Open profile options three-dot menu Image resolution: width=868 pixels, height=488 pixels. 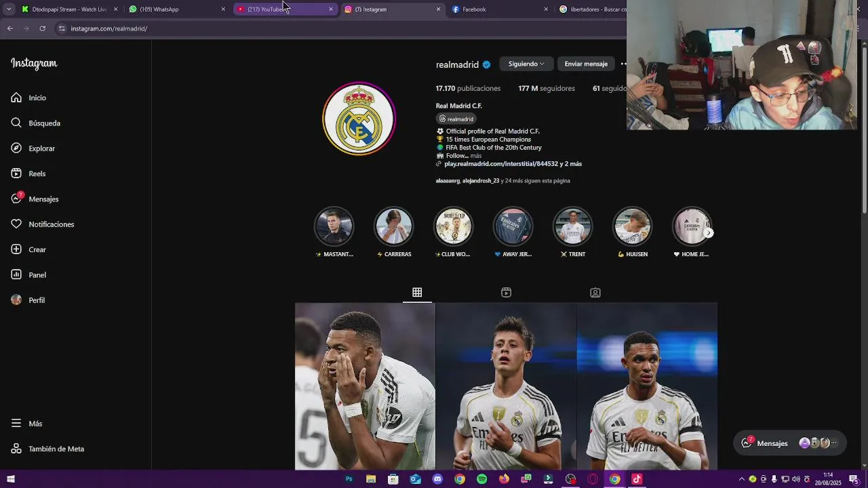tap(623, 64)
